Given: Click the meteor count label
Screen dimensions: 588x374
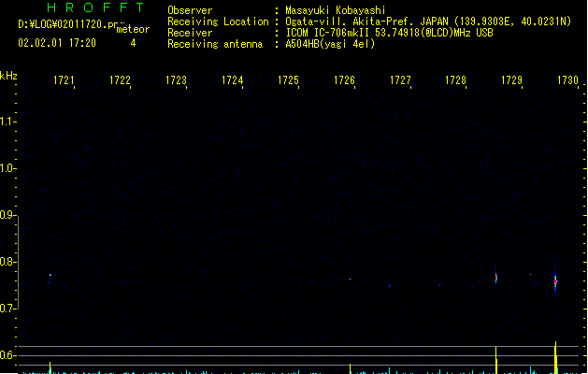Looking at the screenshot, I should (133, 29).
